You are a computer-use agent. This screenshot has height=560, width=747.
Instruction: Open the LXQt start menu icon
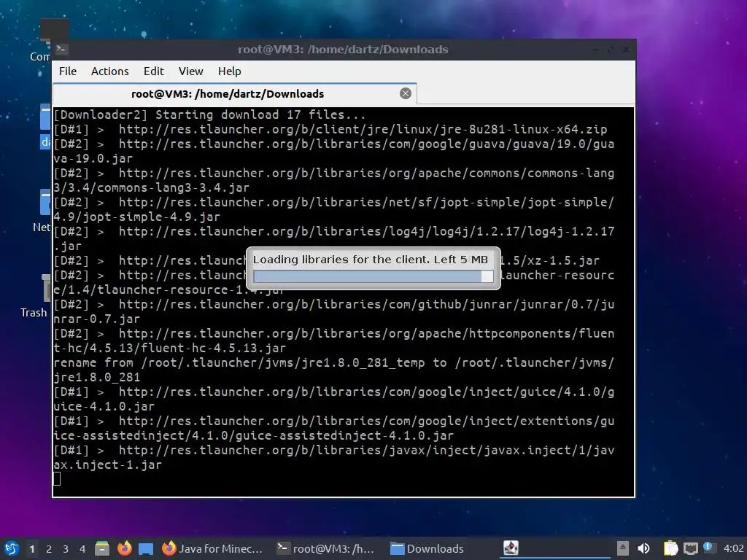tap(12, 548)
